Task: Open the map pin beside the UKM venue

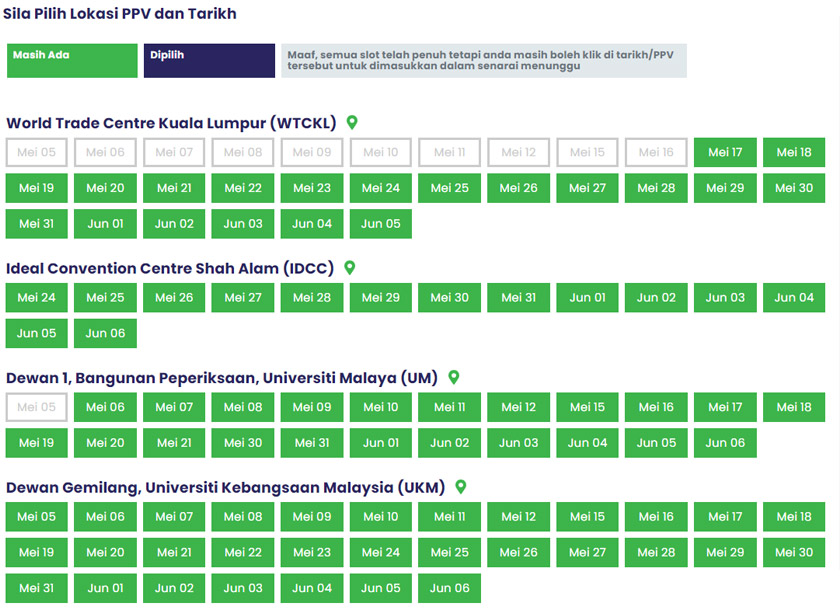Action: (461, 487)
